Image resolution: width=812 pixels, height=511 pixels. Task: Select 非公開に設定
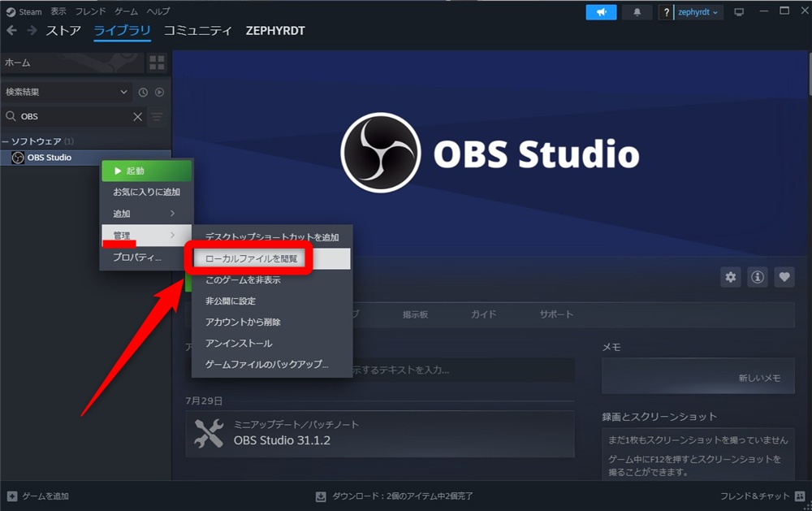click(x=272, y=301)
